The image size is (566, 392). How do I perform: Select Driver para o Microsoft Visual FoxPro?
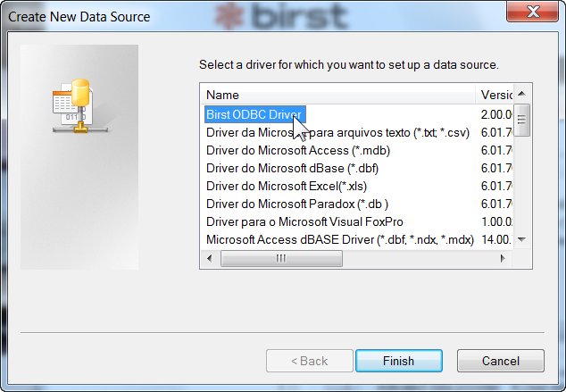point(304,221)
